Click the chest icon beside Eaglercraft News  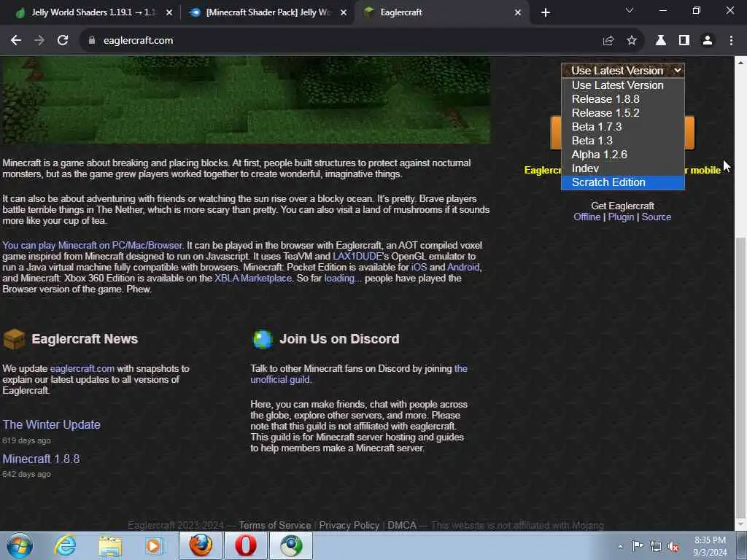click(15, 339)
